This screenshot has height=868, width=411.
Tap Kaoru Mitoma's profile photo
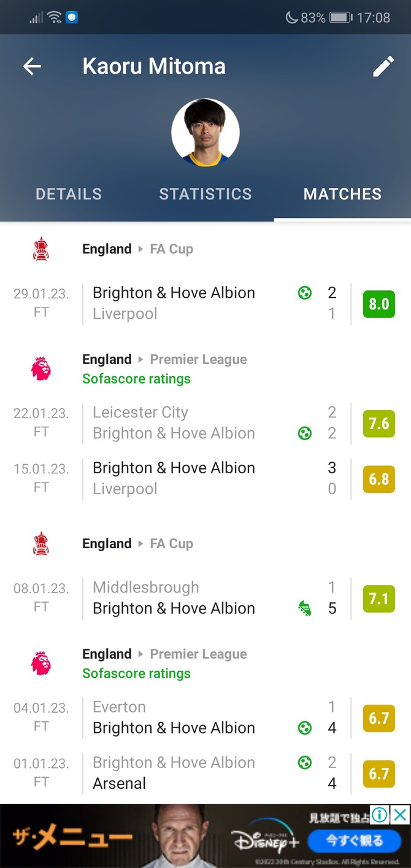(205, 133)
